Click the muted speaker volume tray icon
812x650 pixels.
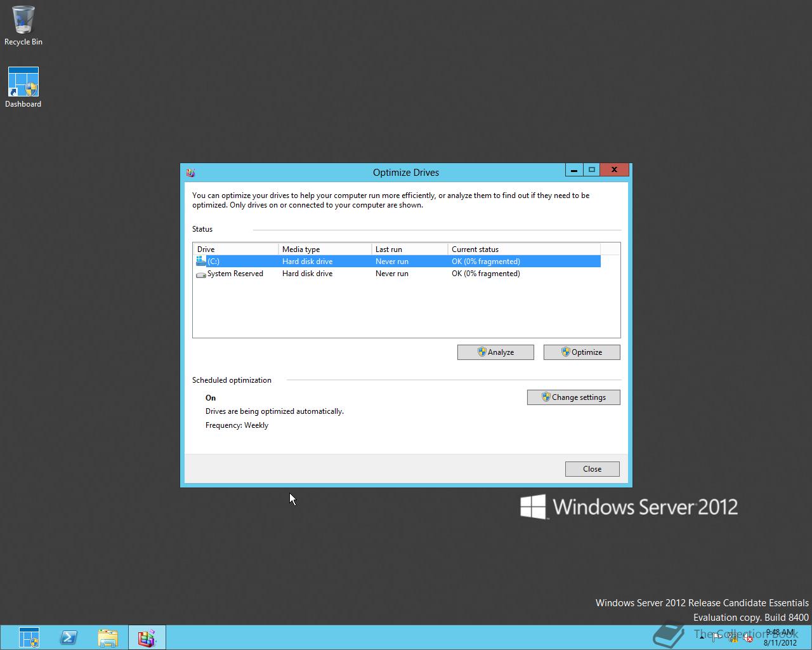point(747,637)
